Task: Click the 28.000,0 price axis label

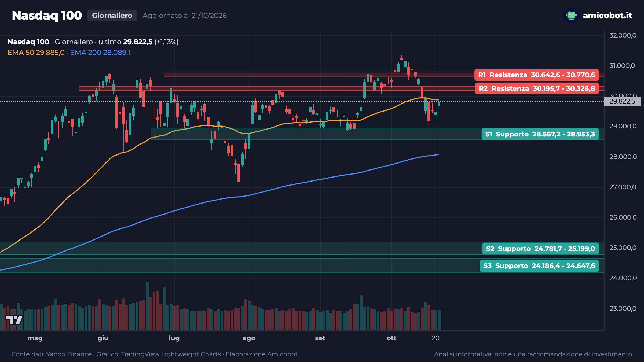Action: pyautogui.click(x=623, y=157)
